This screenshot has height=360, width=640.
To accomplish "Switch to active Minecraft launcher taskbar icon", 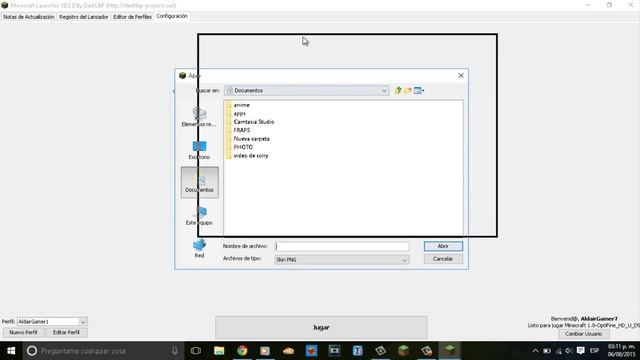I will click(450, 350).
